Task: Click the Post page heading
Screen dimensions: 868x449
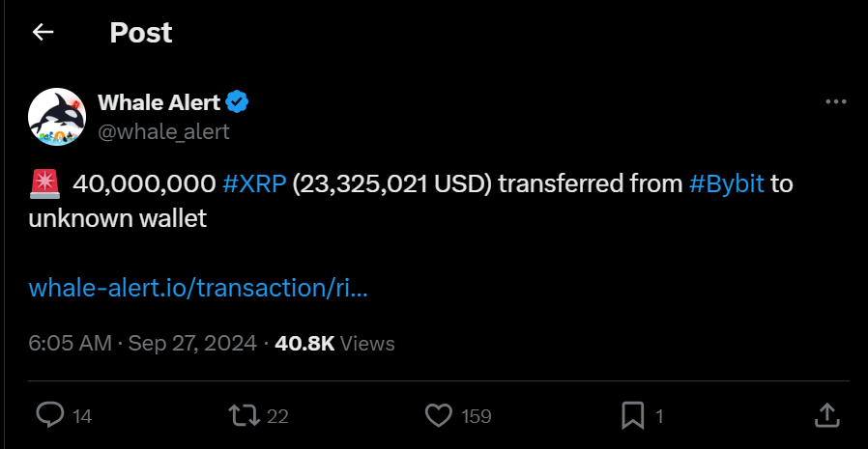Action: 141,33
